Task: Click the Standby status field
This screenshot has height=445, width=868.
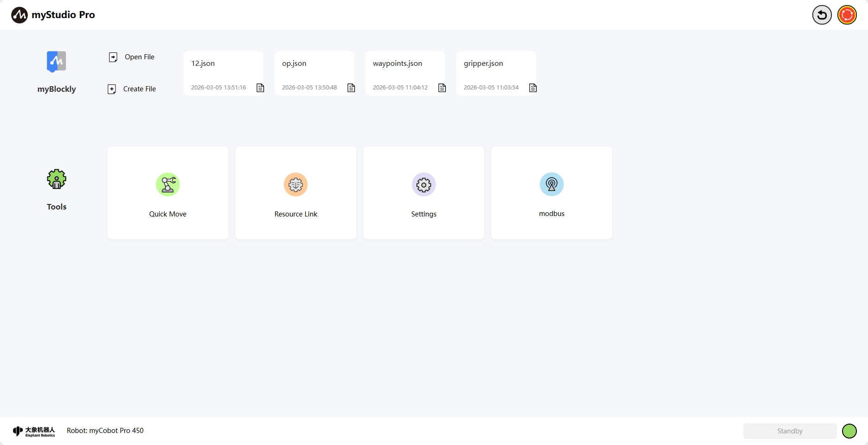Action: 790,431
